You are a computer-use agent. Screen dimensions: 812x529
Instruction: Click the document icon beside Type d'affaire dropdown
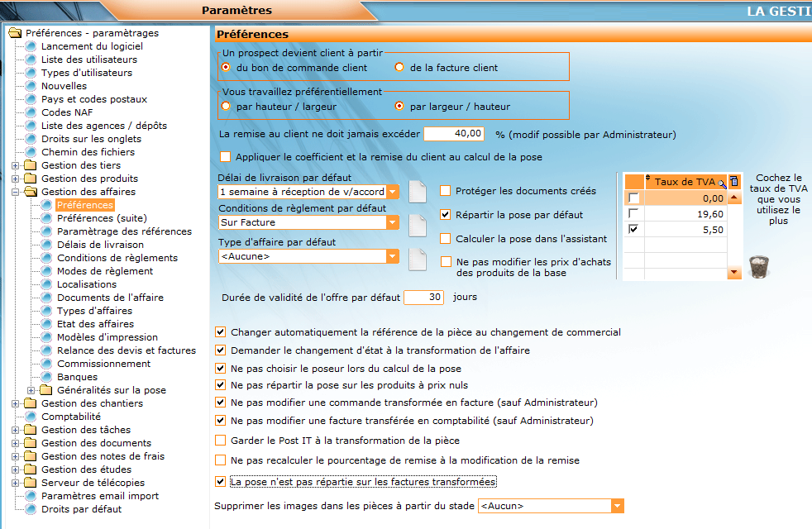click(x=418, y=260)
